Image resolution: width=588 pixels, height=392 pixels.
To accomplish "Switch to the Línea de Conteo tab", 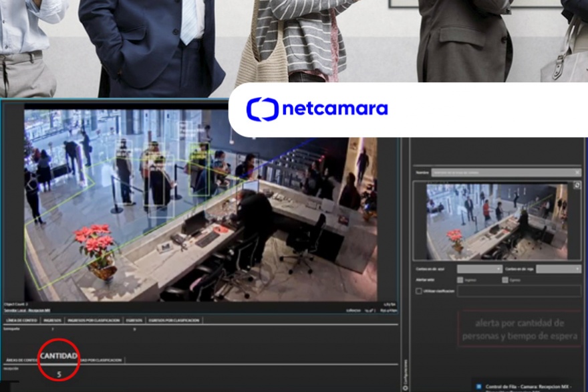I will [21, 320].
